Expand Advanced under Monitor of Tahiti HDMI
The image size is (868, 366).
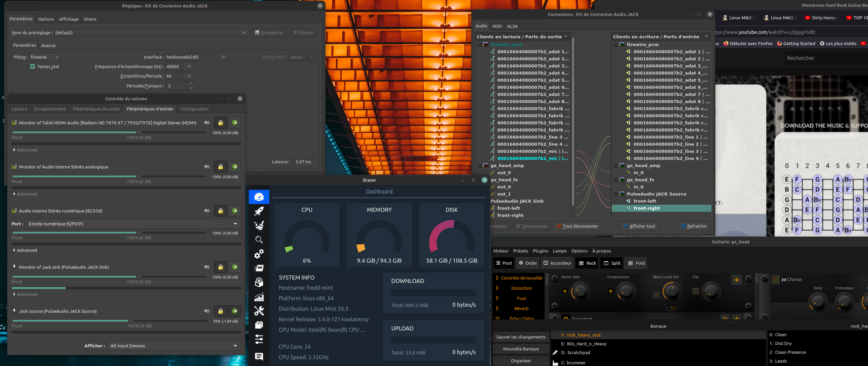25,150
